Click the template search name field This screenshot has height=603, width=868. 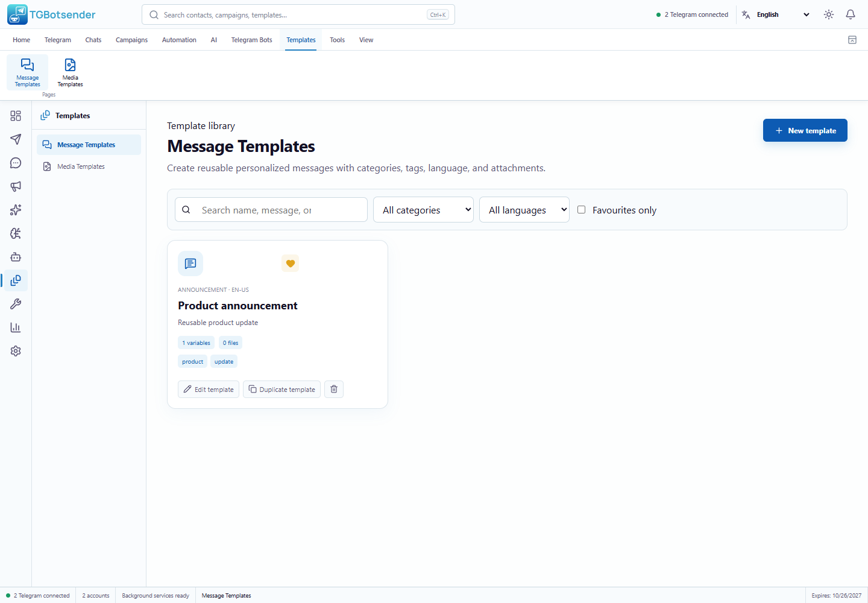(271, 210)
